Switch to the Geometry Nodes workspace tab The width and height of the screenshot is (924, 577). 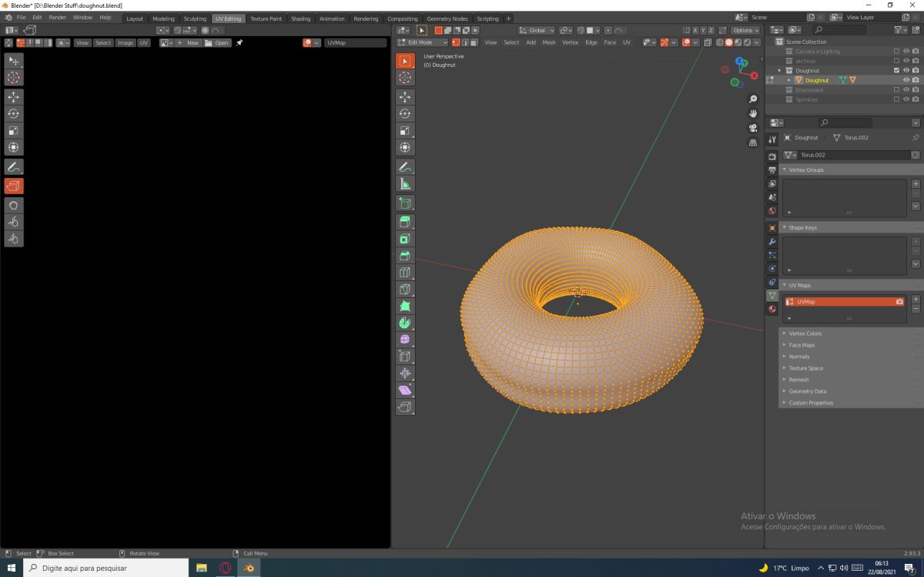tap(447, 18)
